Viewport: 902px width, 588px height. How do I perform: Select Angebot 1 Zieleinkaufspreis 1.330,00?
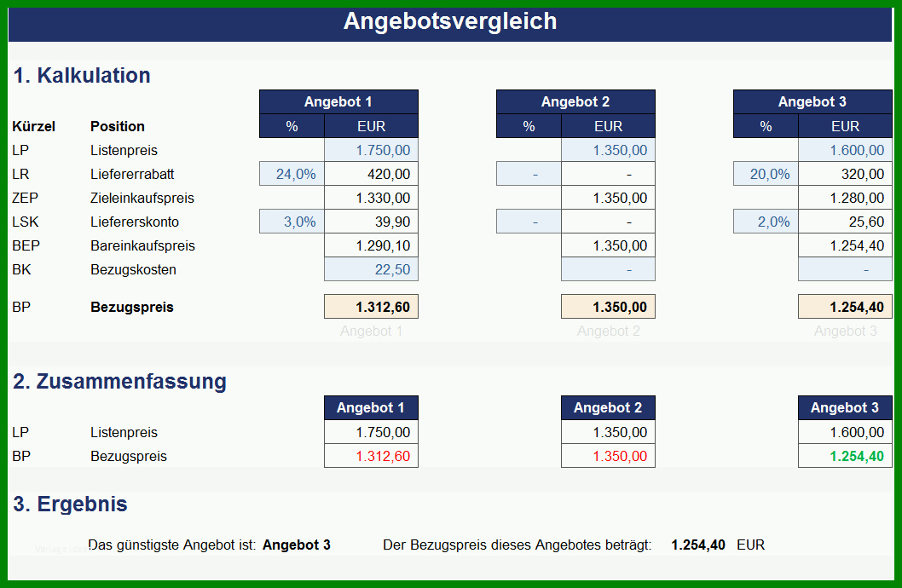[371, 198]
